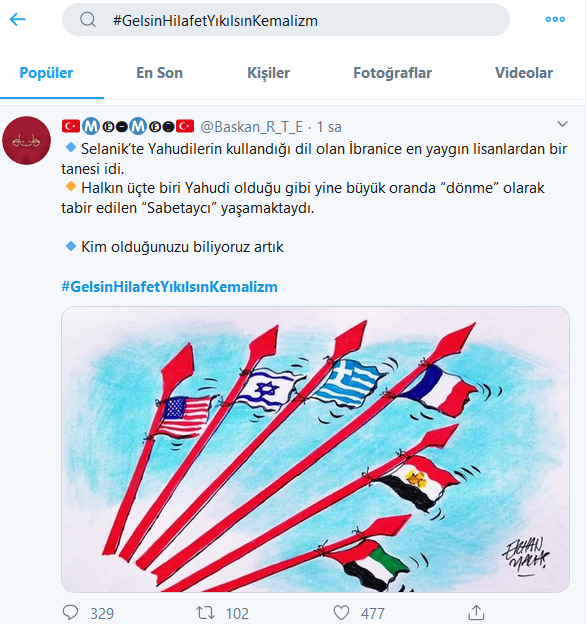Reply to the tweet via speech bubble icon

point(71,612)
